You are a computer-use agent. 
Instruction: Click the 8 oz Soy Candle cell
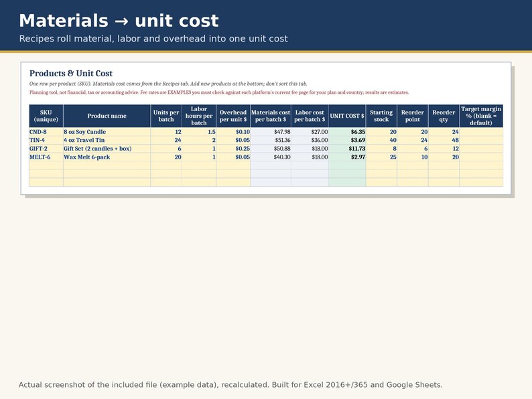coord(107,132)
